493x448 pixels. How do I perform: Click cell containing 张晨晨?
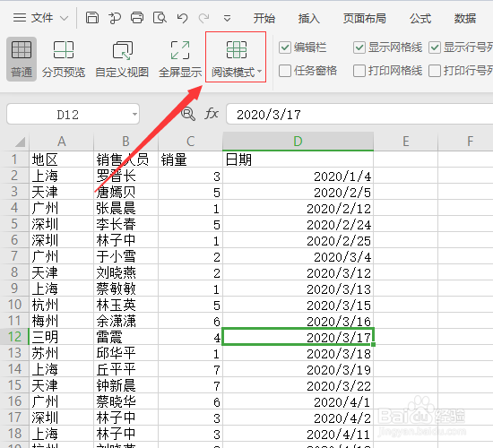tap(125, 208)
